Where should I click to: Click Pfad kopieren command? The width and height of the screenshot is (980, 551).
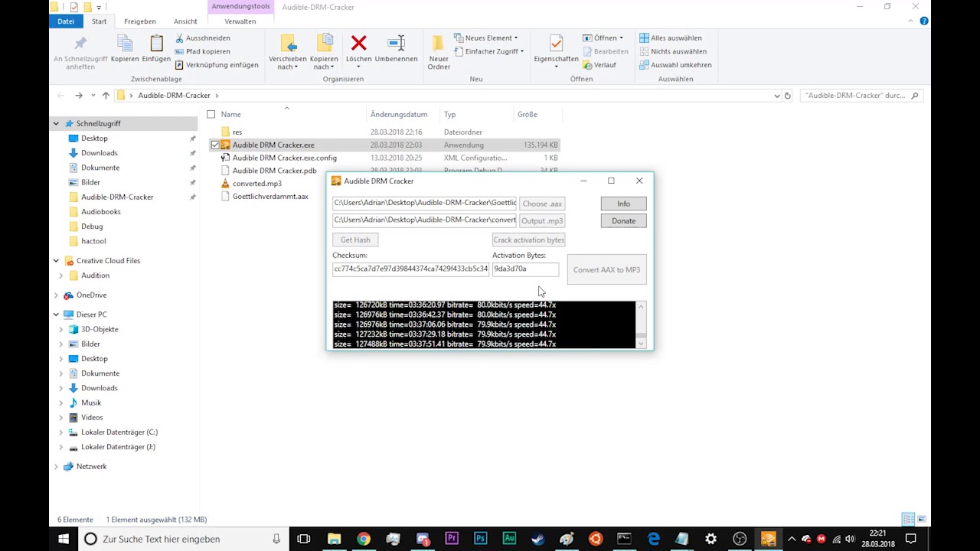(x=203, y=51)
